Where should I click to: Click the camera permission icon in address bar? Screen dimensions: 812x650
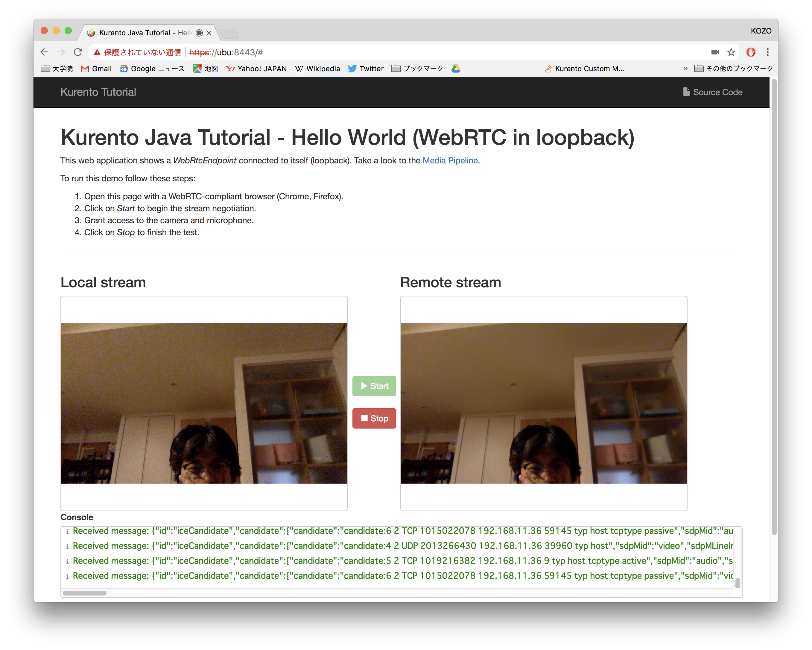click(x=715, y=52)
